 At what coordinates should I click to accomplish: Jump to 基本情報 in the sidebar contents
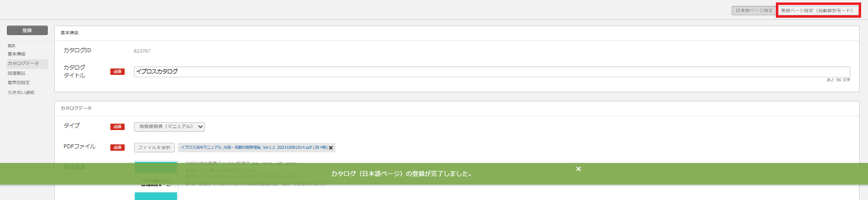point(16,54)
